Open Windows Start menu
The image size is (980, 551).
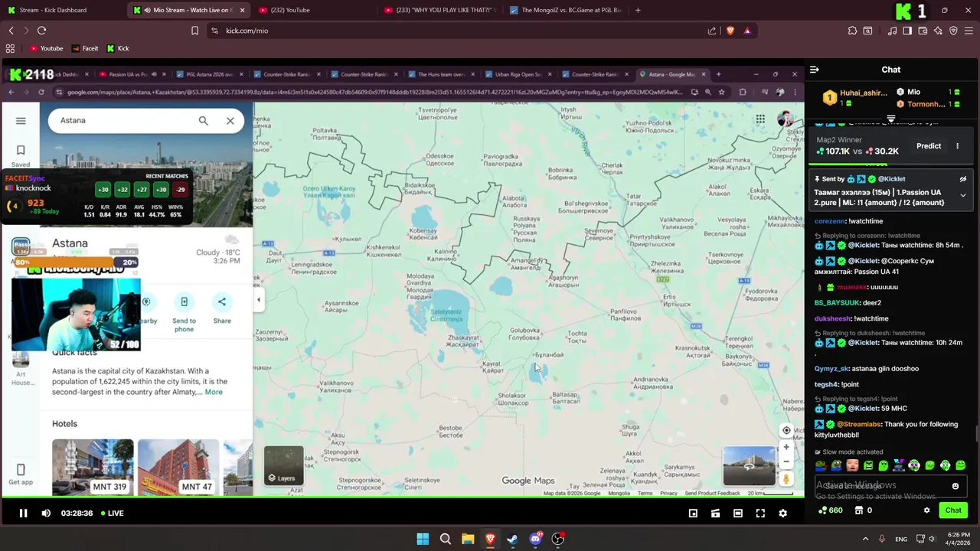click(423, 539)
